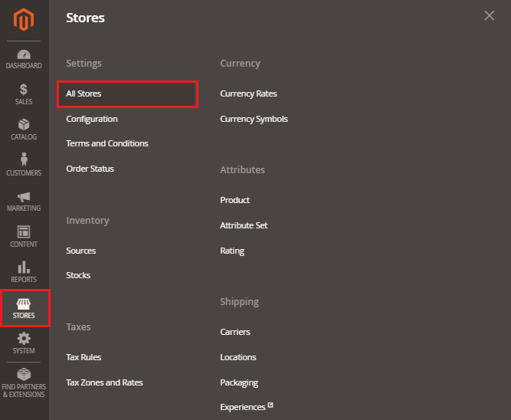The image size is (511, 420).
Task: Open the Reports bar chart icon
Action: [x=24, y=267]
